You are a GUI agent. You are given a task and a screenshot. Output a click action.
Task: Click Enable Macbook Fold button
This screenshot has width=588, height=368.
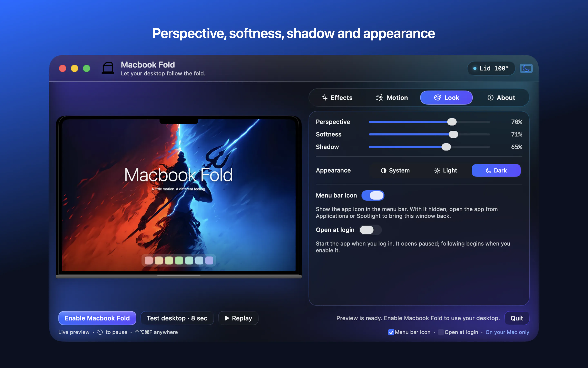point(97,318)
